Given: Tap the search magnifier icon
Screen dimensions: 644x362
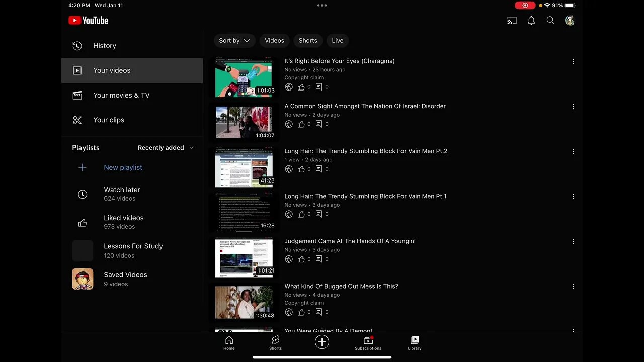Looking at the screenshot, I should click(x=550, y=21).
